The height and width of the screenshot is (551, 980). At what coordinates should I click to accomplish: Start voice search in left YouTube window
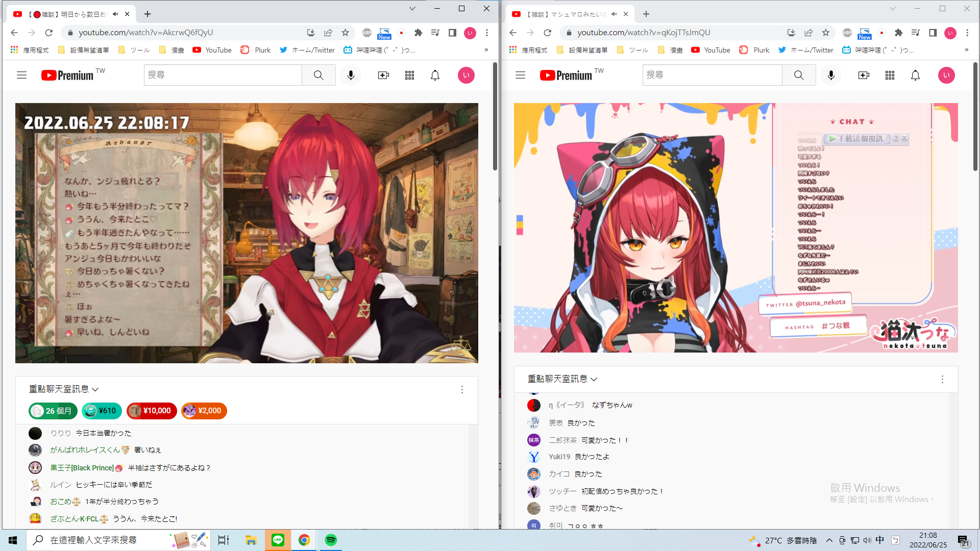[351, 75]
